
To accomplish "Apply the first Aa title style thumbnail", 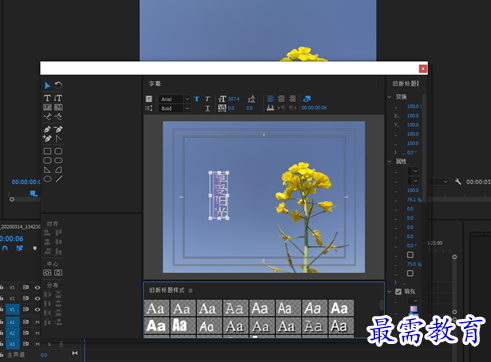I will 156,308.
